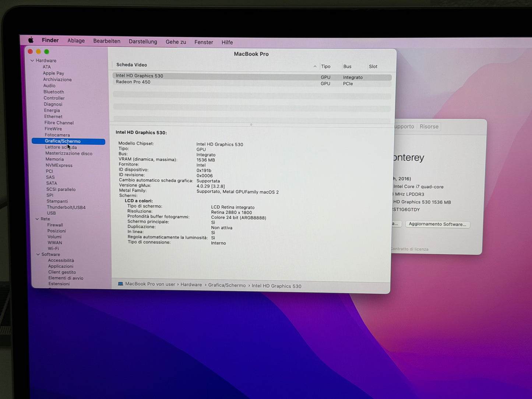This screenshot has height=399, width=532.
Task: Select Memoria in the sidebar
Action: tap(54, 159)
